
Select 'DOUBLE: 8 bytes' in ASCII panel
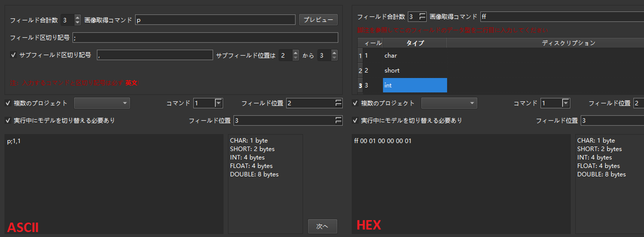pyautogui.click(x=254, y=174)
